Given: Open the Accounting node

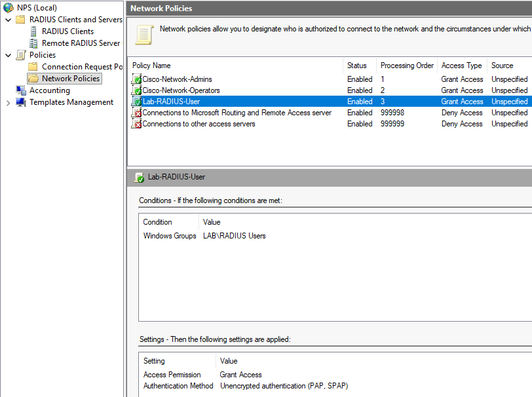Looking at the screenshot, I should 50,90.
